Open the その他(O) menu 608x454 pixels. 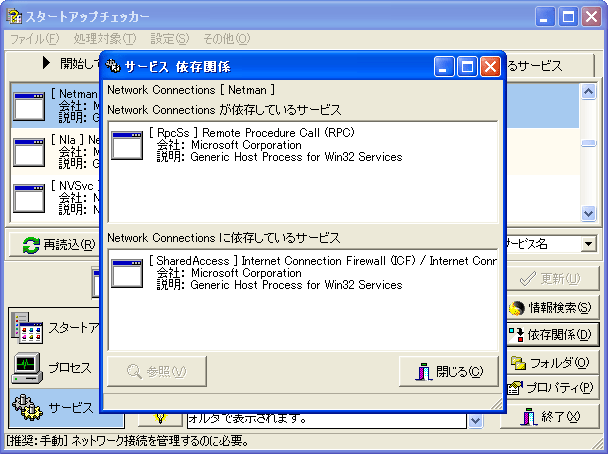226,39
